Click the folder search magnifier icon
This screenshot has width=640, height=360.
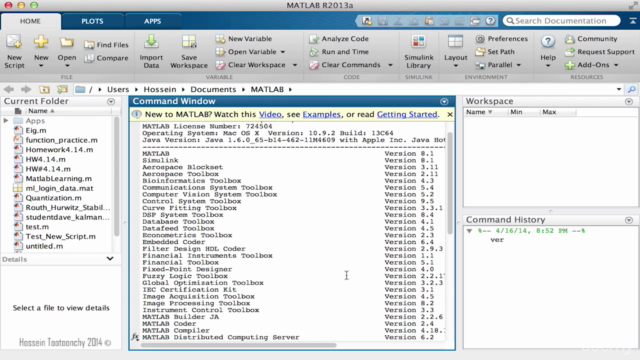[631, 89]
